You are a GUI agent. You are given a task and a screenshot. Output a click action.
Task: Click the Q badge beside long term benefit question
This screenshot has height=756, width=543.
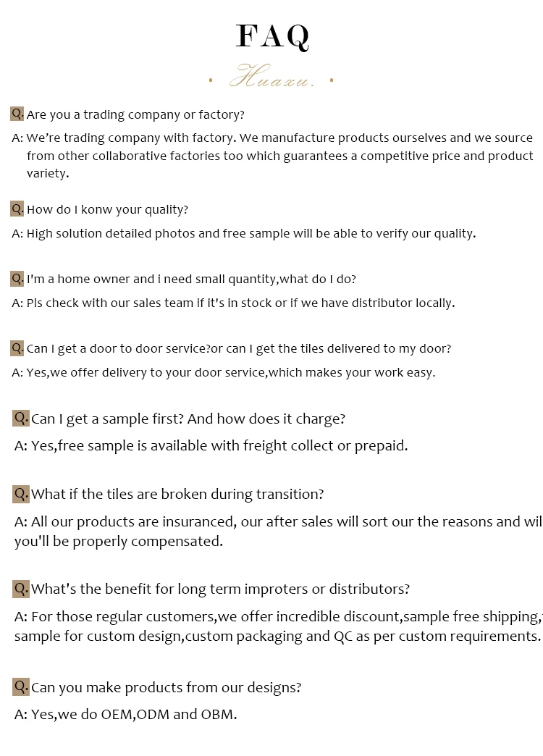click(21, 589)
